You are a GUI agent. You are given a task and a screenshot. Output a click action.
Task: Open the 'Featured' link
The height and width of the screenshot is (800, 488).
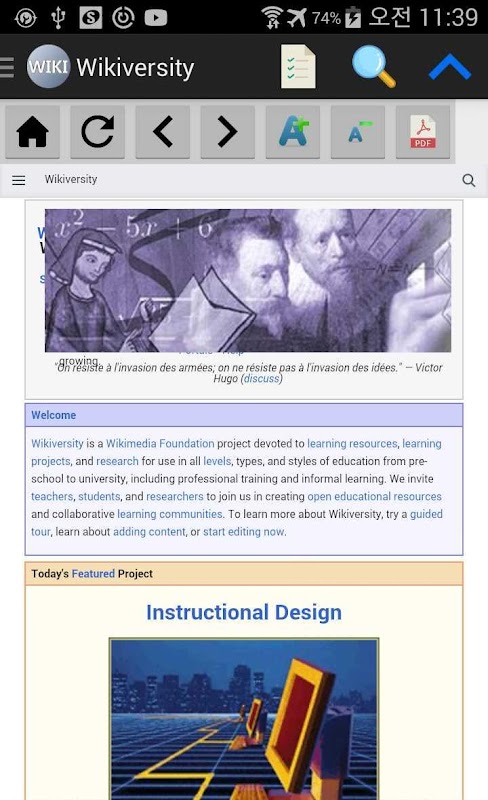click(x=93, y=573)
